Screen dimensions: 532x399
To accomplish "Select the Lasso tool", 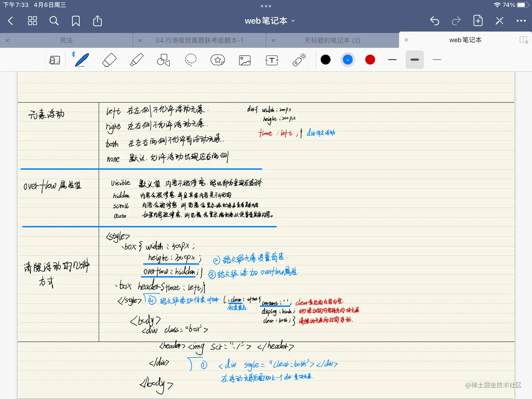I will coord(191,60).
